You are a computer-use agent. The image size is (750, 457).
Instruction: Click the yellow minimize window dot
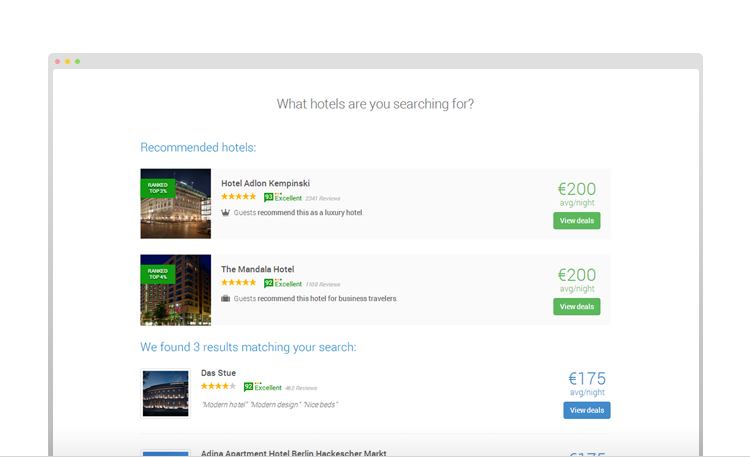click(x=67, y=61)
